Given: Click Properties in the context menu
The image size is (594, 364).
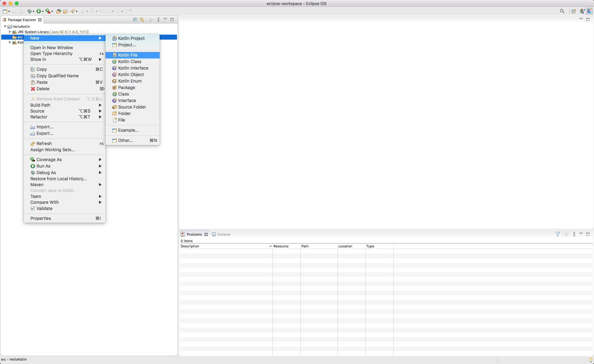Looking at the screenshot, I should (x=65, y=218).
